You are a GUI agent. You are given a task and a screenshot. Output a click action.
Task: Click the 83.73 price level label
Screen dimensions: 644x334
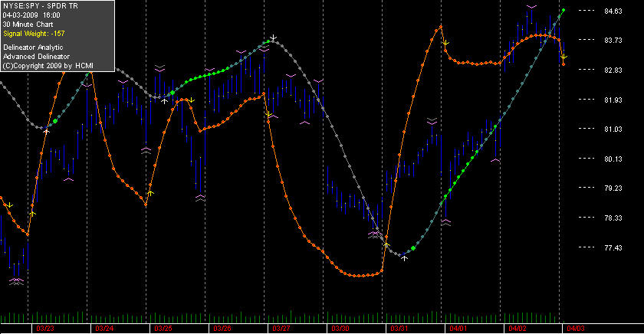pyautogui.click(x=613, y=40)
